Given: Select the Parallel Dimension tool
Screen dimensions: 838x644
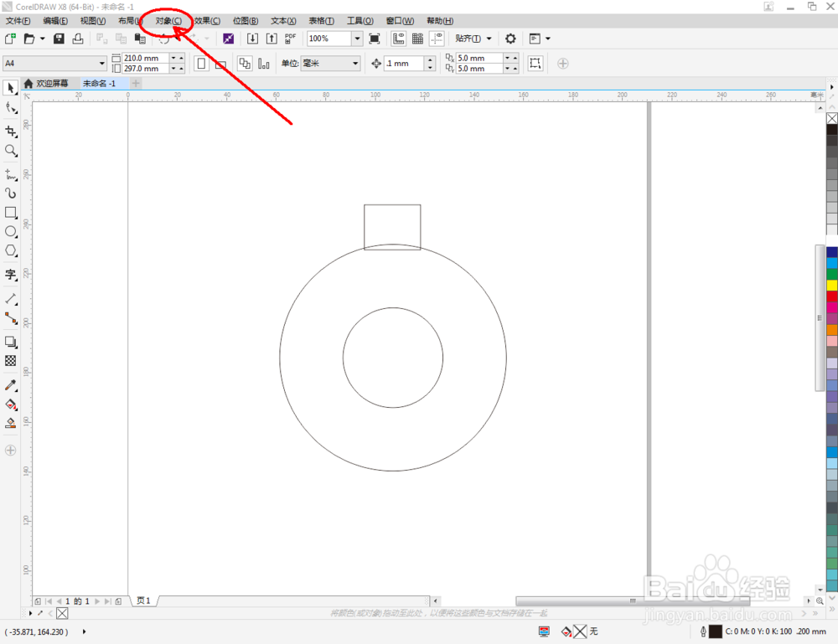Looking at the screenshot, I should point(11,298).
